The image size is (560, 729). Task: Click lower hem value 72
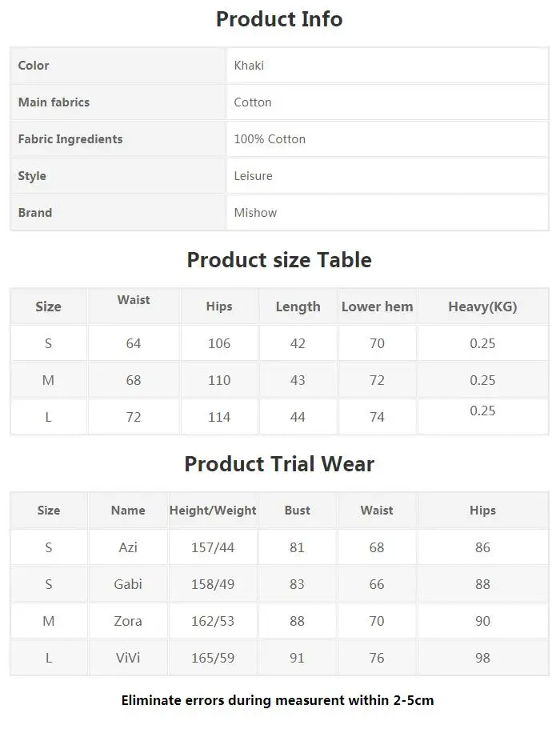point(377,380)
